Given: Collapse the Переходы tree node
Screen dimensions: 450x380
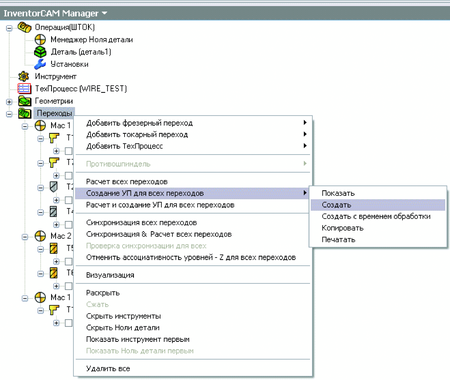Looking at the screenshot, I should (x=9, y=114).
